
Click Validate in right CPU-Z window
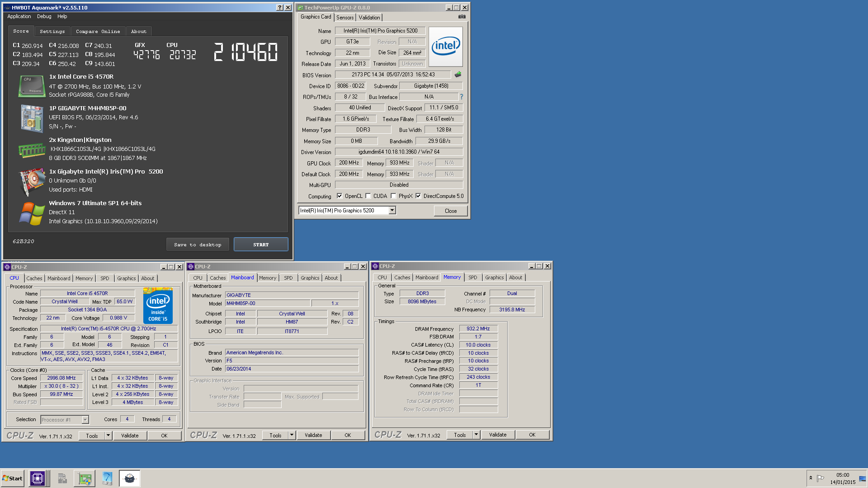(x=498, y=435)
